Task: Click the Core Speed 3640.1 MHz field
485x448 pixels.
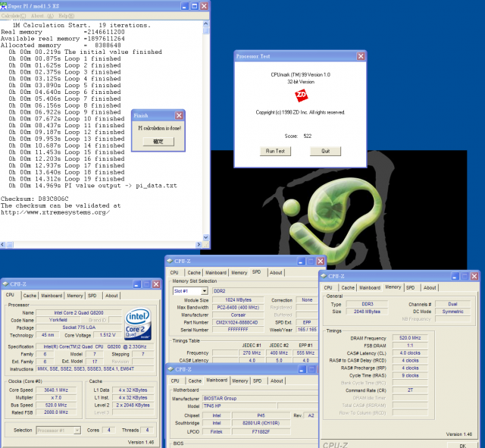Action: [56, 390]
